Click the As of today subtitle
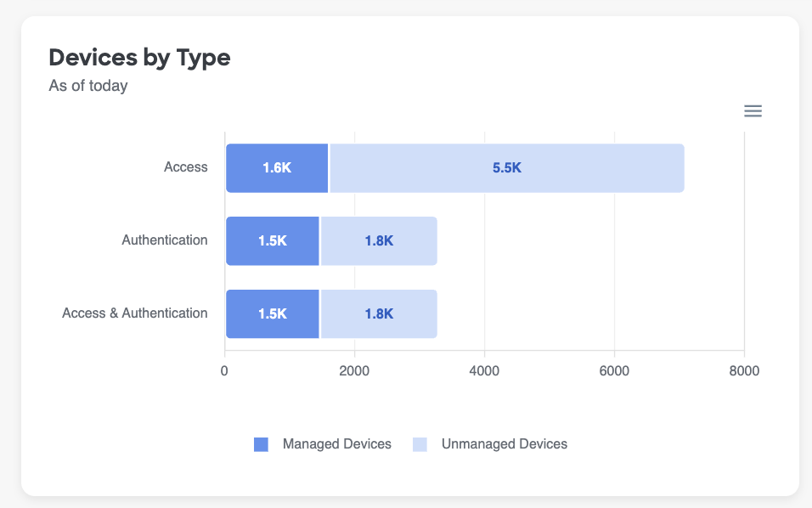The width and height of the screenshot is (812, 508). (x=88, y=86)
